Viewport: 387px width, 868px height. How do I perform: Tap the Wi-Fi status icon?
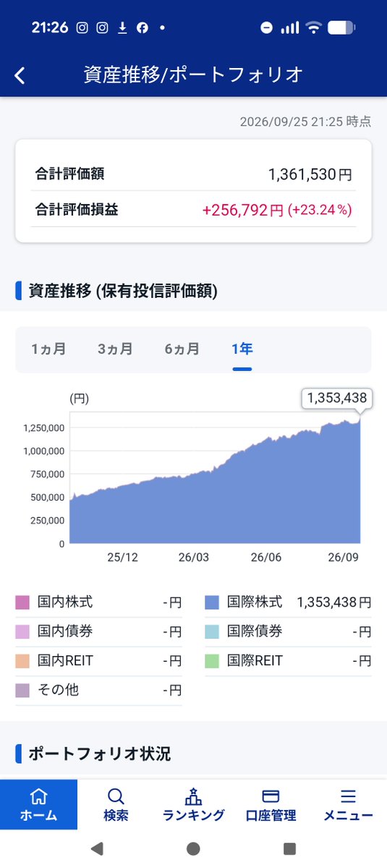tap(313, 27)
